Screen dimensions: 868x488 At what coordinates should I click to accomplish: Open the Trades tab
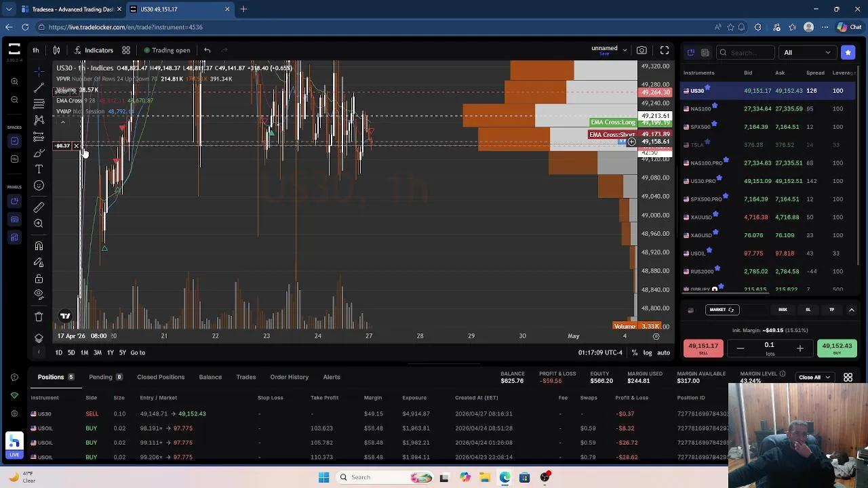pos(246,377)
